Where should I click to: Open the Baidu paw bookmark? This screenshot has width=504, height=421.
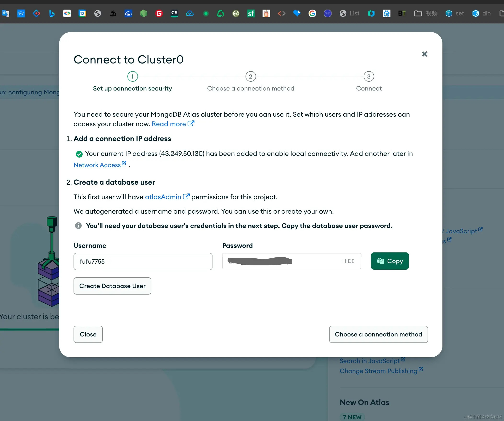(386, 13)
